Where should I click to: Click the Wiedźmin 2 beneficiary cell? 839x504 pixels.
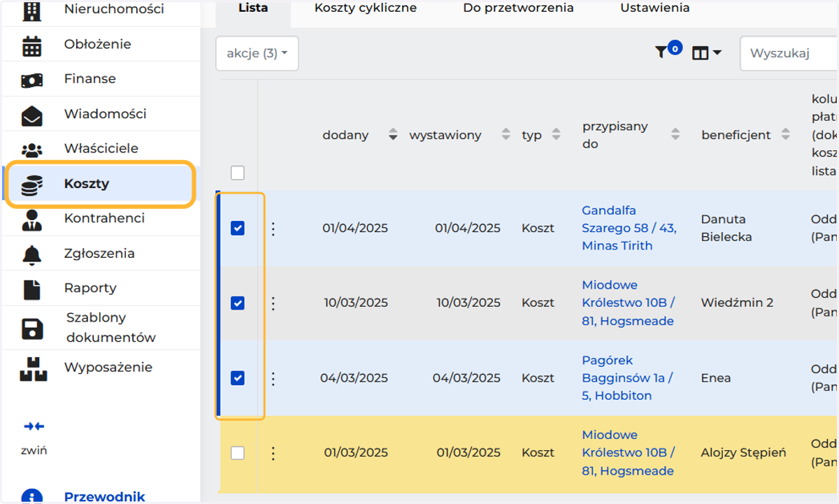737,303
